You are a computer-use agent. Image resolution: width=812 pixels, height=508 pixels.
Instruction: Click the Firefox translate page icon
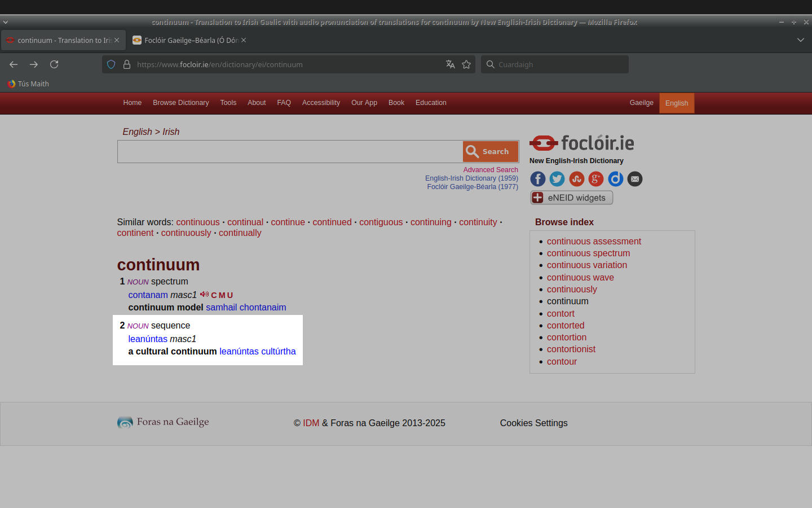[x=450, y=64]
